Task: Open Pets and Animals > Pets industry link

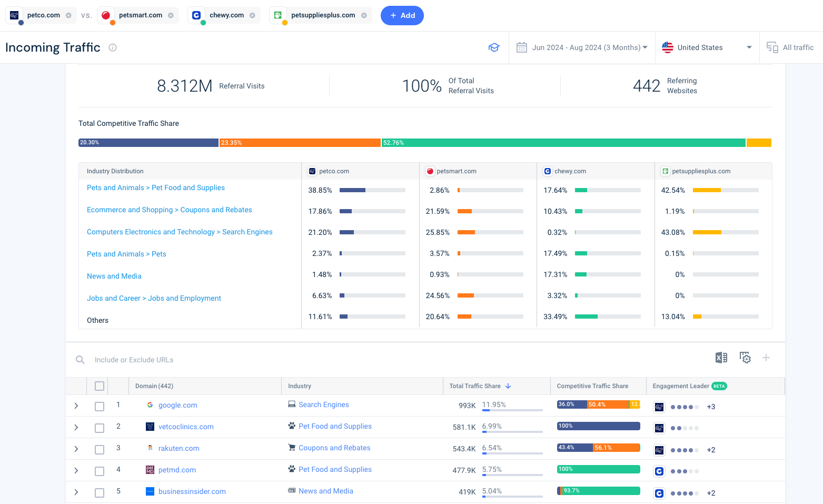Action: (126, 254)
